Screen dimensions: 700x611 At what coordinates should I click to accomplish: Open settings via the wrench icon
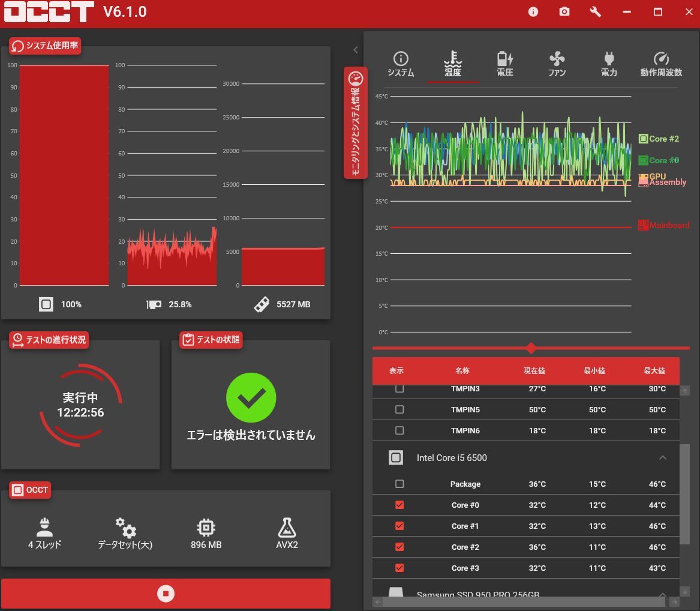click(595, 11)
